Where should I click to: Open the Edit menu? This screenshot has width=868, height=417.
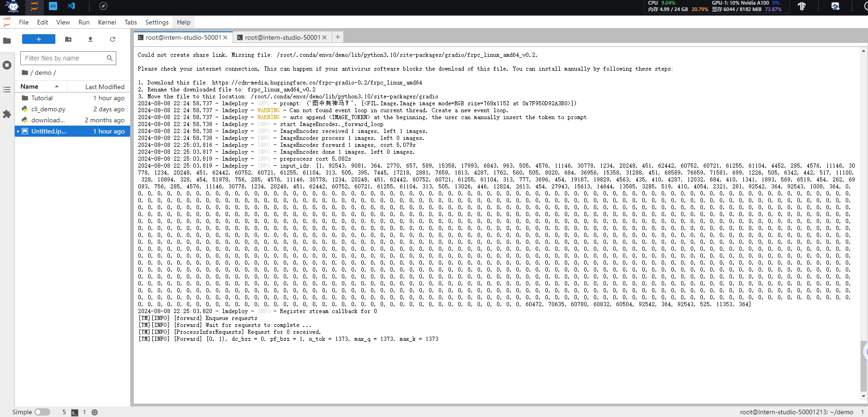[x=42, y=22]
